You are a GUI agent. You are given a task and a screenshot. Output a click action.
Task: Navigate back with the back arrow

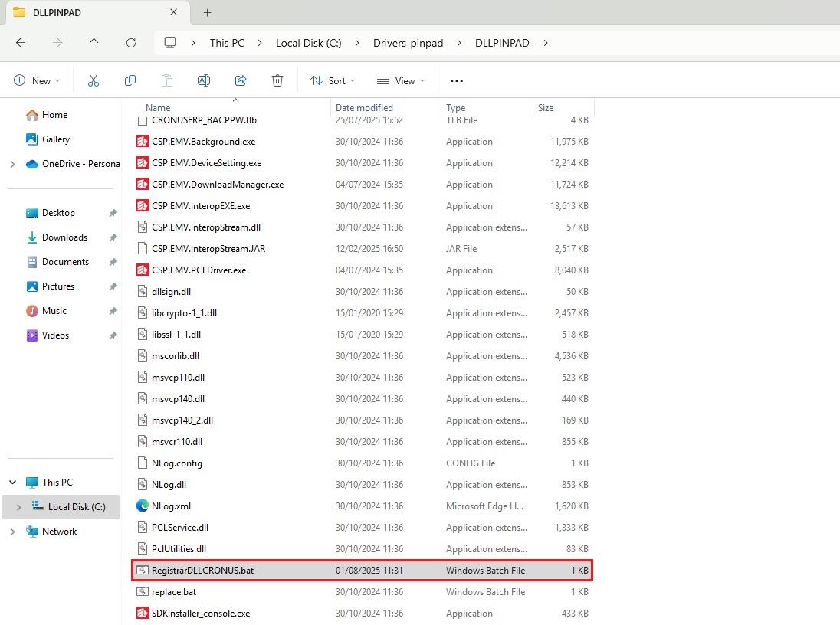(x=21, y=43)
